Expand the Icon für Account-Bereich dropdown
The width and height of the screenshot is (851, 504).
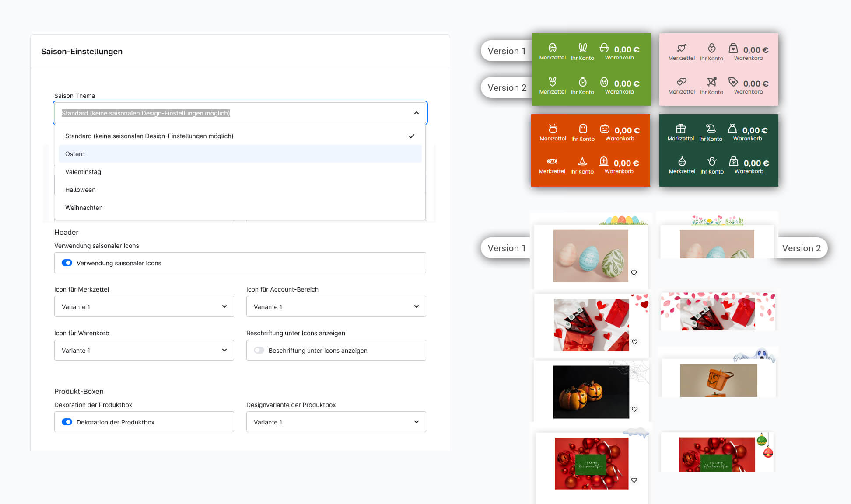coord(336,306)
